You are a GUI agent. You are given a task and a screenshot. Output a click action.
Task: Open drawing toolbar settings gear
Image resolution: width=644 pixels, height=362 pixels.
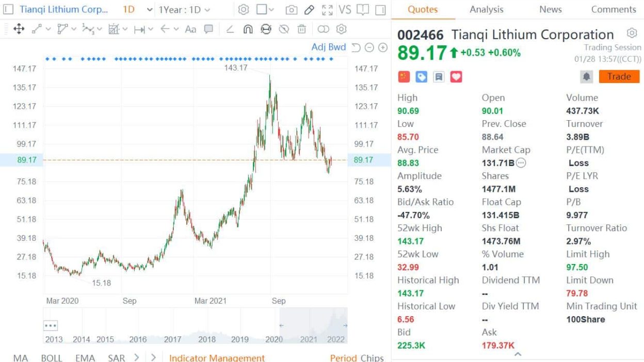(342, 29)
